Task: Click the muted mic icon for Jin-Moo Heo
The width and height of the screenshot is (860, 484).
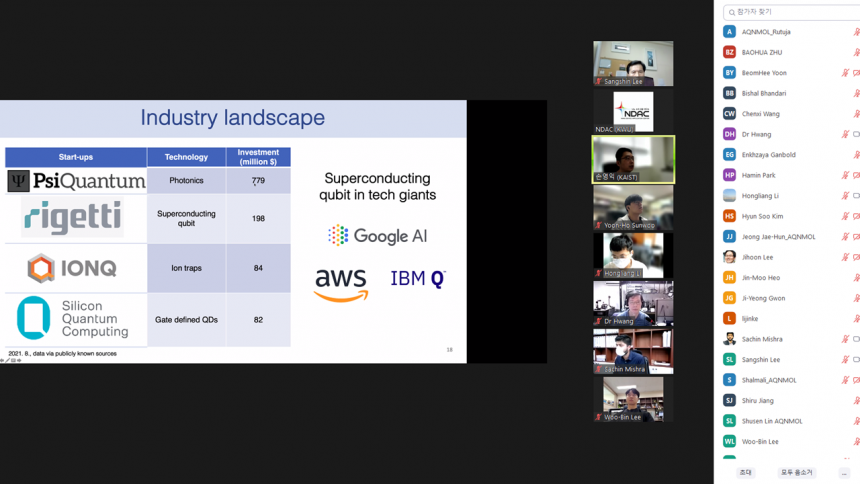Action: pos(856,278)
